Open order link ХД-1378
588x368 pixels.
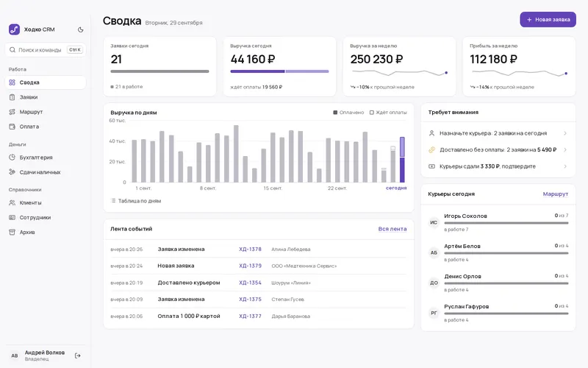click(250, 249)
